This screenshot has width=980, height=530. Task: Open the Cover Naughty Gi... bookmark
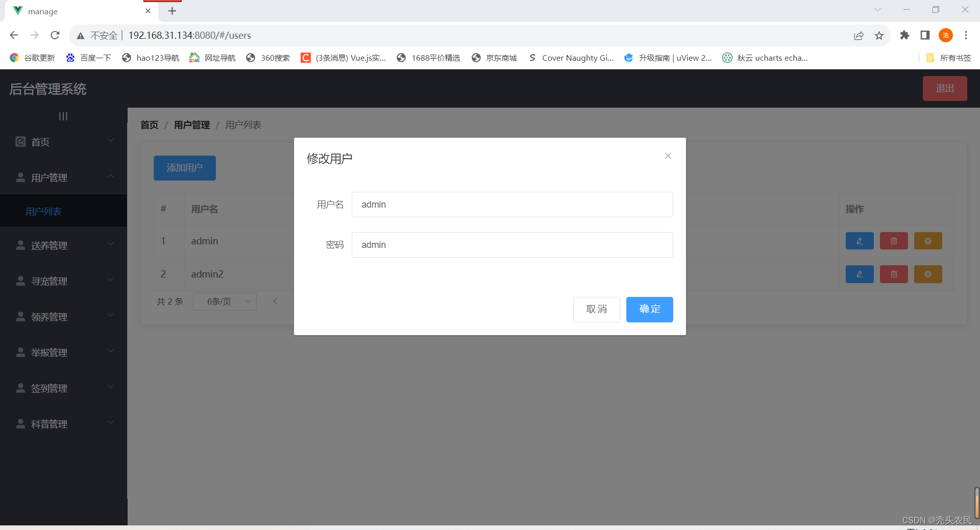tap(571, 58)
